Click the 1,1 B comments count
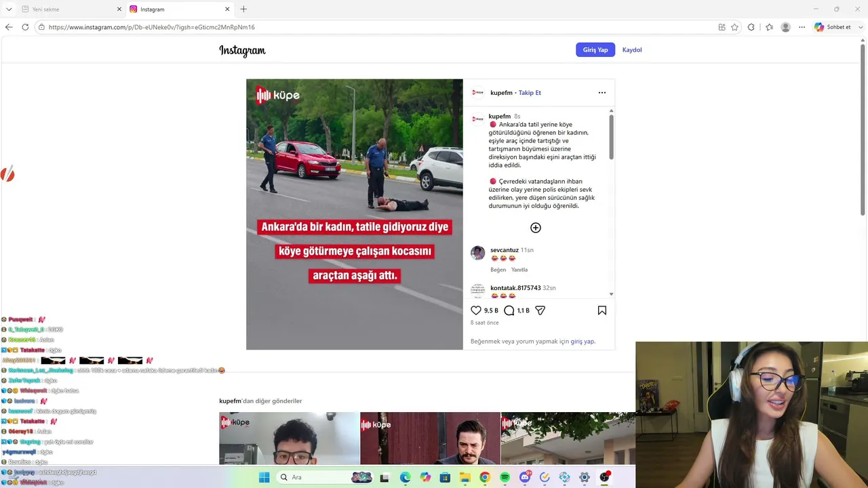This screenshot has height=488, width=868. (x=524, y=310)
